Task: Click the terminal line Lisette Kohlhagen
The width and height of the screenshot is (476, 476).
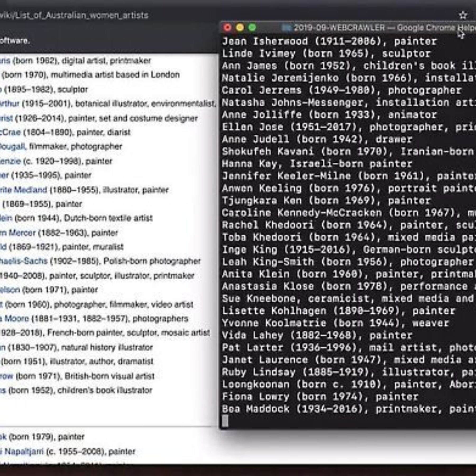Action: pyautogui.click(x=338, y=311)
